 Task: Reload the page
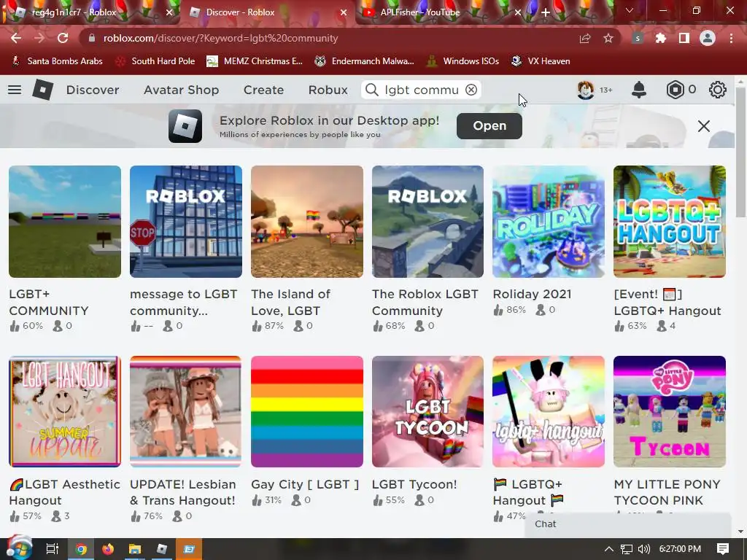[x=63, y=38]
